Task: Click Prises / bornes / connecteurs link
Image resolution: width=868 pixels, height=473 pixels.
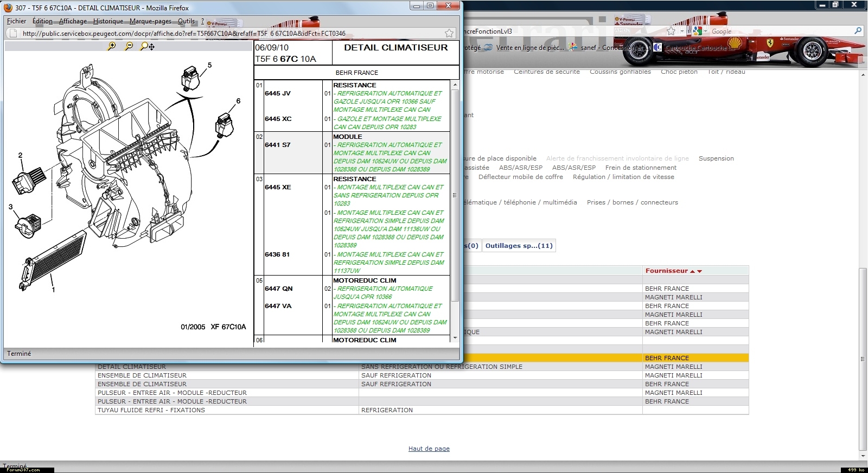Action: (632, 202)
